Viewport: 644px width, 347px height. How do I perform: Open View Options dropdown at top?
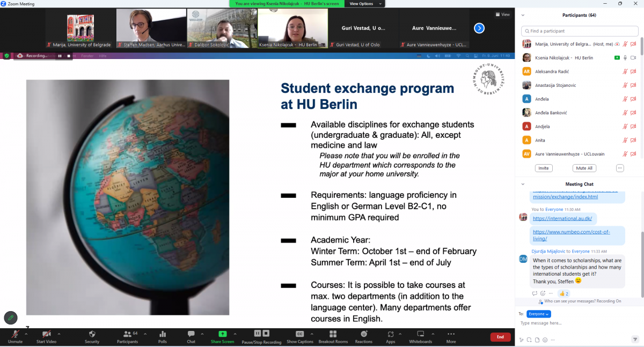(x=365, y=4)
